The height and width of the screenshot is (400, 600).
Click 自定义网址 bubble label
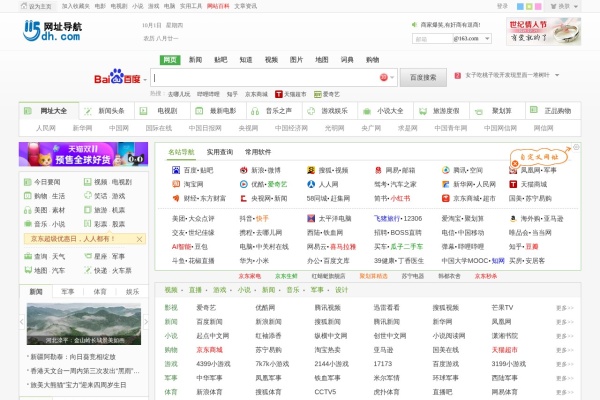point(539,157)
